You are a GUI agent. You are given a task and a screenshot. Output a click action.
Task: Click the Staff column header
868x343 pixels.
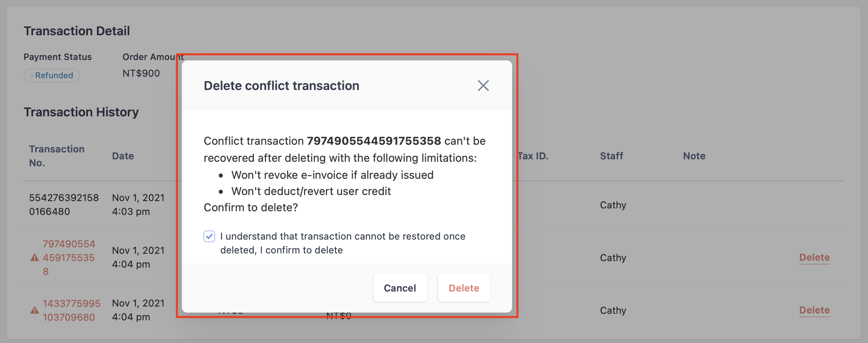(x=611, y=156)
